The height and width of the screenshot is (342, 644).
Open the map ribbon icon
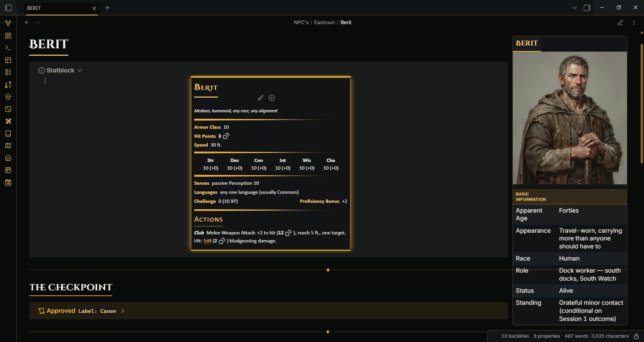8,146
